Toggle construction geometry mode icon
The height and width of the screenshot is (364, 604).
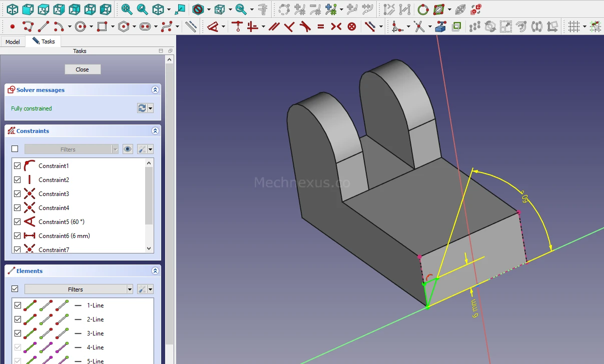click(x=191, y=26)
